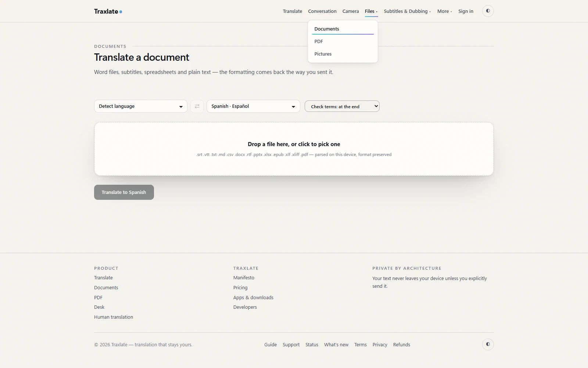This screenshot has height=368, width=588.
Task: Open the Check terms dropdown
Action: click(342, 106)
